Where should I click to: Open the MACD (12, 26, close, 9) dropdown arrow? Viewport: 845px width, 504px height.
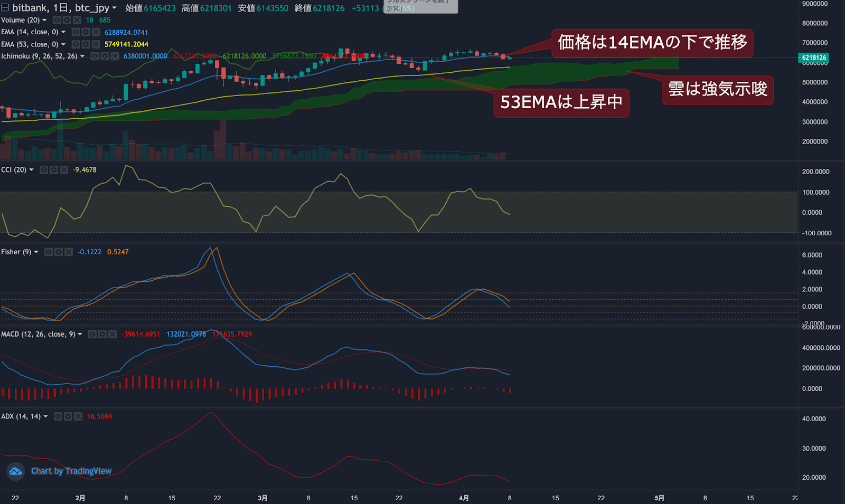point(80,335)
